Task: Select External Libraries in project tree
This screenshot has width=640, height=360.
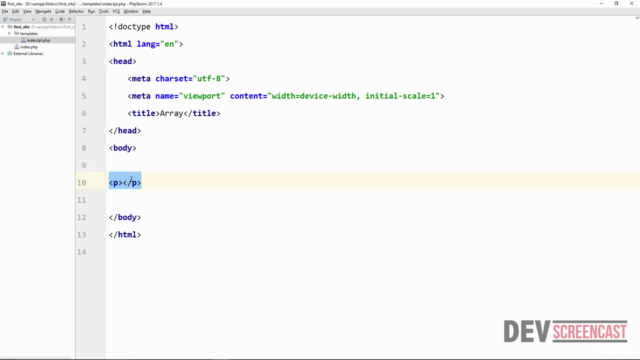Action: coord(28,53)
